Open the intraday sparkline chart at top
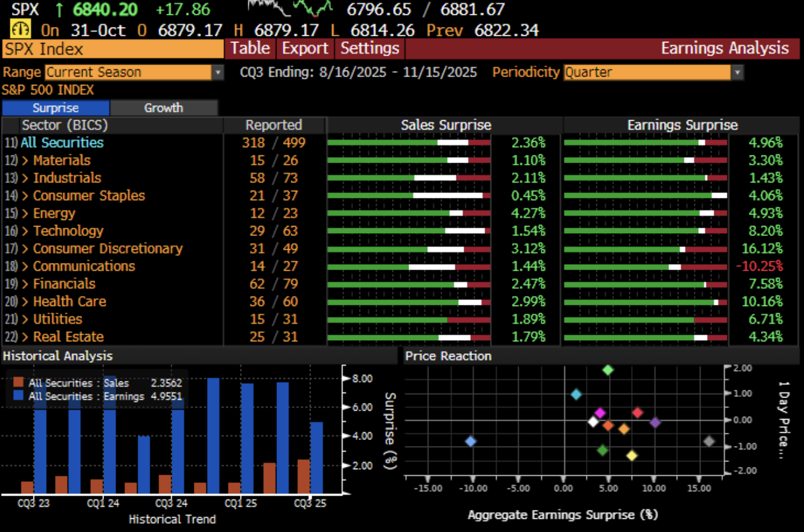The image size is (804, 532). click(x=291, y=8)
